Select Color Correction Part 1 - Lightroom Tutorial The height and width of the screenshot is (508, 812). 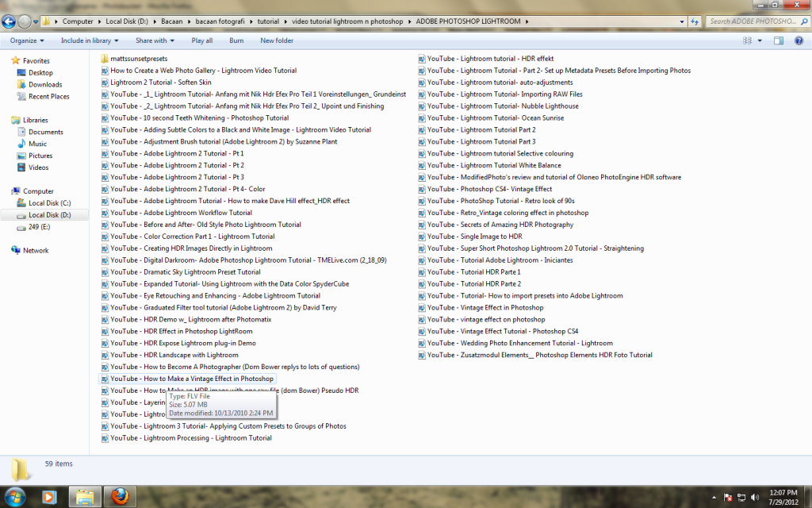pyautogui.click(x=188, y=237)
